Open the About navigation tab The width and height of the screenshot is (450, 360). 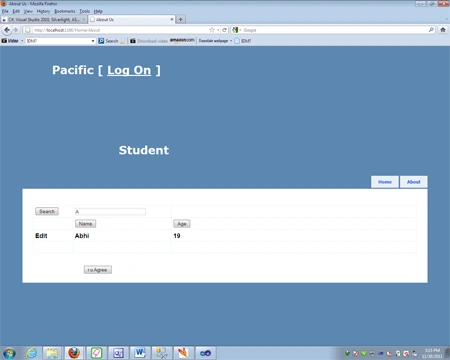click(414, 182)
